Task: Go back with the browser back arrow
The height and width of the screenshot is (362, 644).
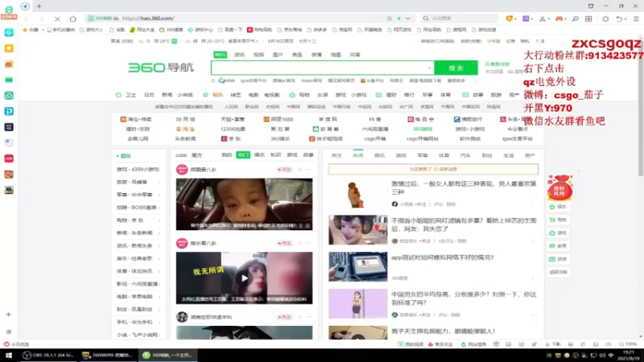Action: pos(27,19)
